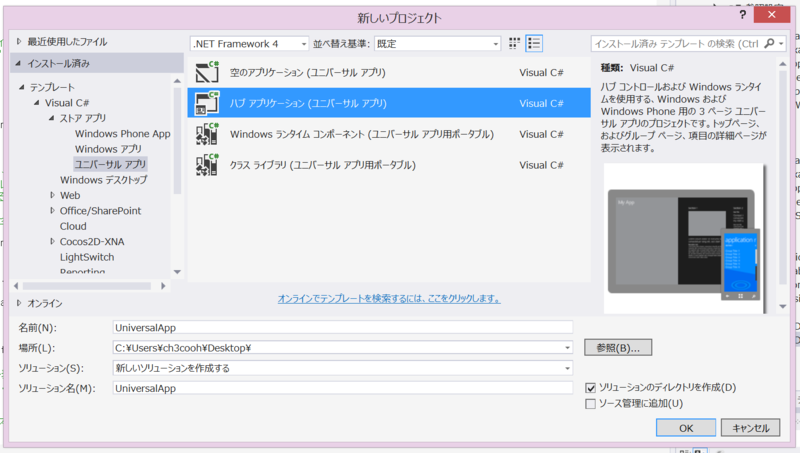Select Windows ランタイム コンポーネント template row
This screenshot has height=453, width=800.
click(389, 134)
